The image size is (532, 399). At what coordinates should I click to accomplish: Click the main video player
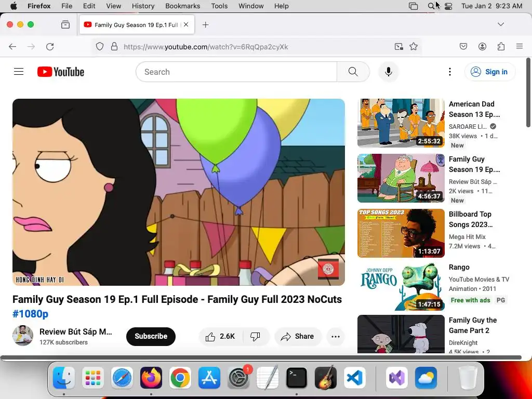[x=179, y=192]
